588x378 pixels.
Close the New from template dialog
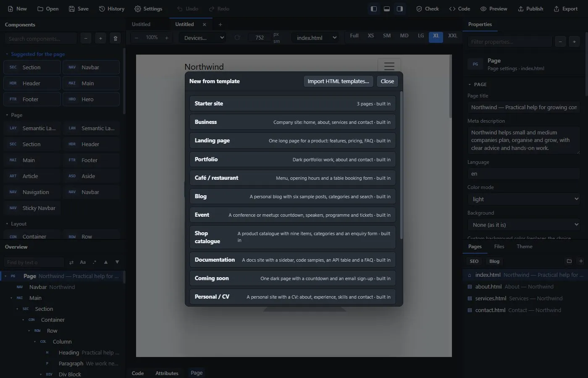coord(387,81)
